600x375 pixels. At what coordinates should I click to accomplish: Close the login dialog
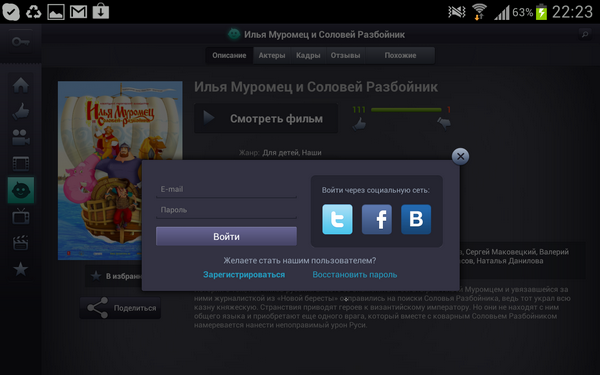[x=460, y=157]
